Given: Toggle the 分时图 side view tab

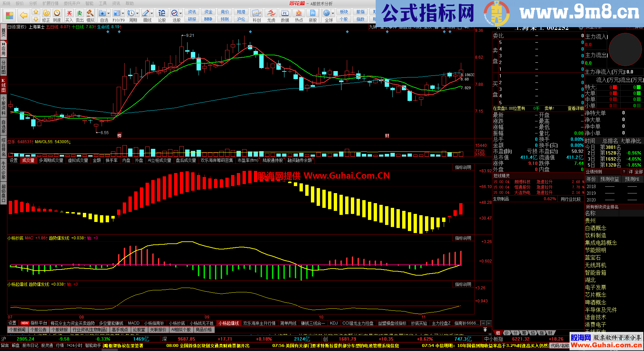Looking at the screenshot, I should 3,67.
